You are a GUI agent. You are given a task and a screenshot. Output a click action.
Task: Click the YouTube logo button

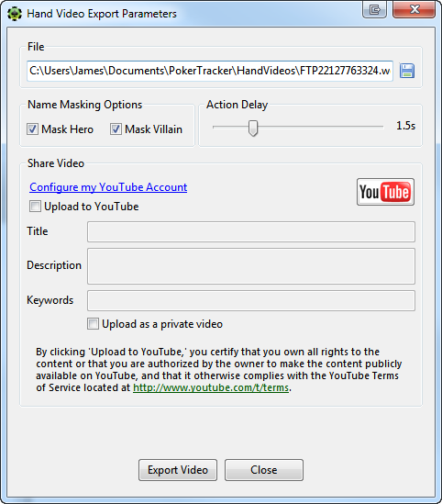[385, 192]
